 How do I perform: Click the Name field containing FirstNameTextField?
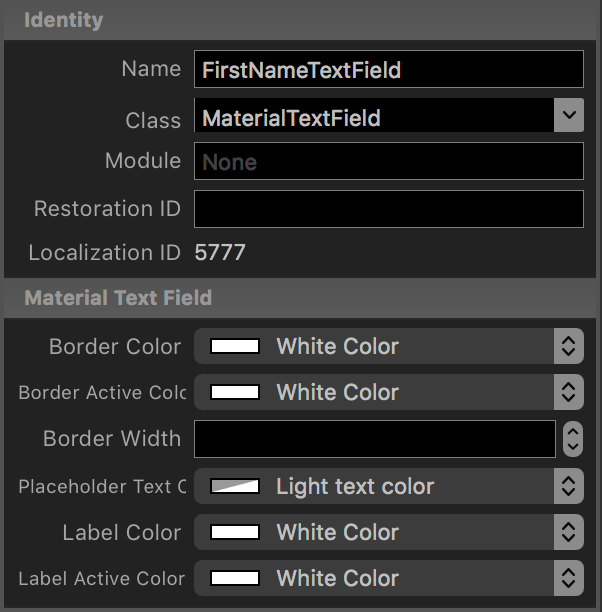tap(388, 70)
